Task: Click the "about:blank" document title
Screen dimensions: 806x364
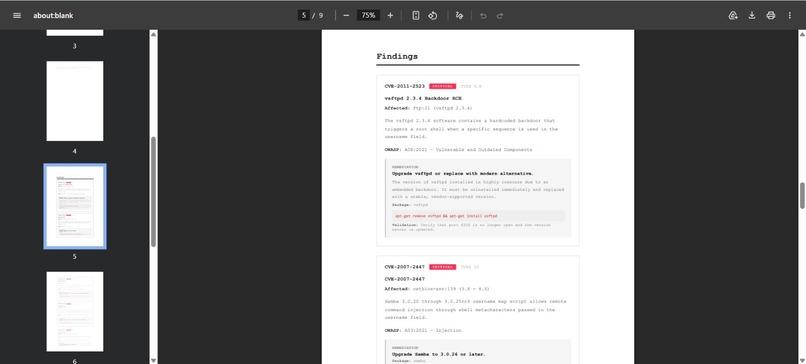Action: pyautogui.click(x=53, y=15)
